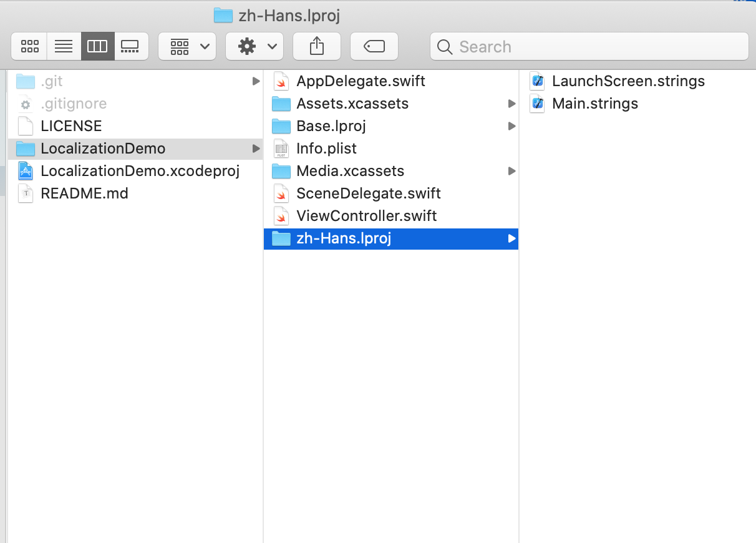
Task: Select the LICENSE file
Action: pyautogui.click(x=71, y=126)
